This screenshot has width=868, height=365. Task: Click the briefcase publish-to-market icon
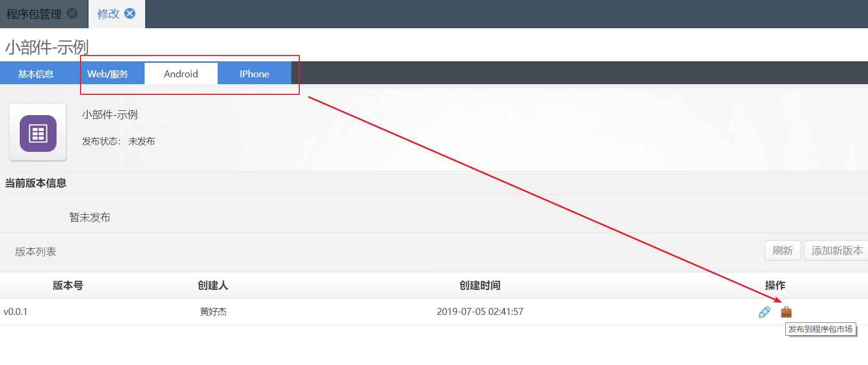[x=786, y=312]
